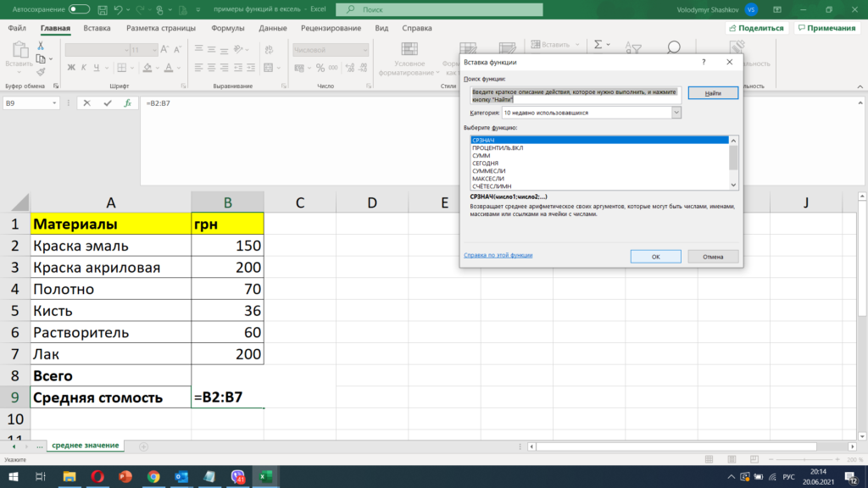Select the среднее значение sheet tab
Image resolution: width=868 pixels, height=488 pixels.
point(86,446)
